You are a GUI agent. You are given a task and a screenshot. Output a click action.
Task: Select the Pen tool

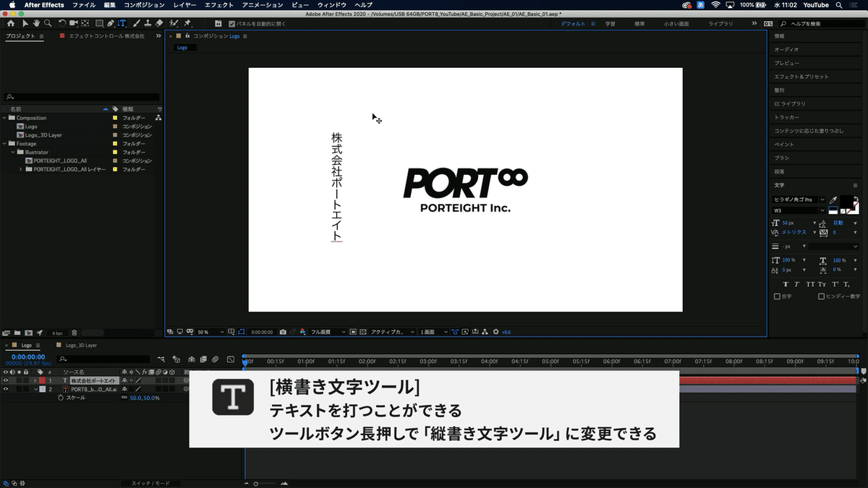click(x=110, y=23)
